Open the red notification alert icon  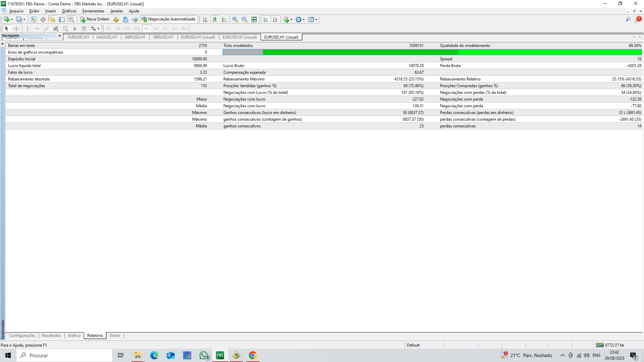pyautogui.click(x=638, y=19)
